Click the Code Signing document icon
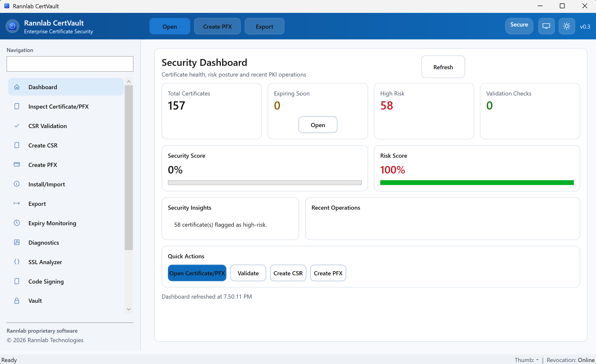 17,281
